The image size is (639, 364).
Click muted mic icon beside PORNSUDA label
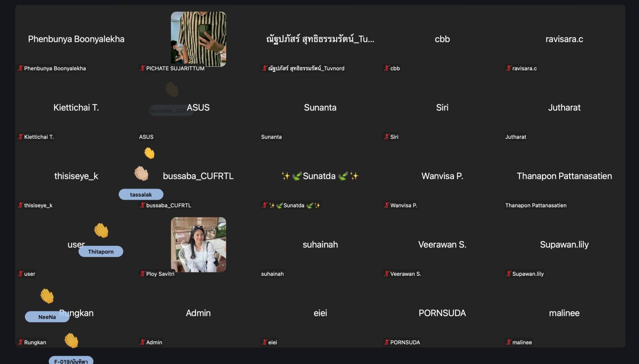coord(386,342)
